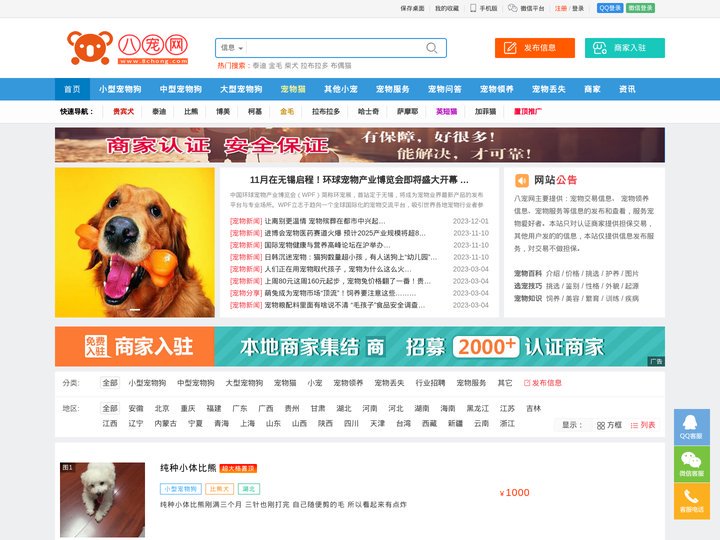Open the 小型宠物狗 nav menu
720x540 pixels.
coord(120,89)
